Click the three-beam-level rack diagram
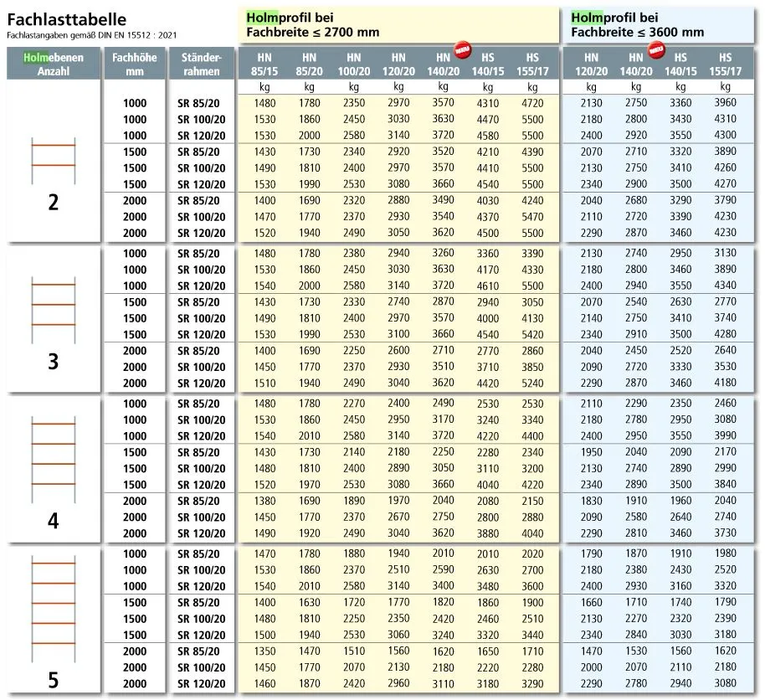This screenshot has width=765, height=700. (x=54, y=310)
